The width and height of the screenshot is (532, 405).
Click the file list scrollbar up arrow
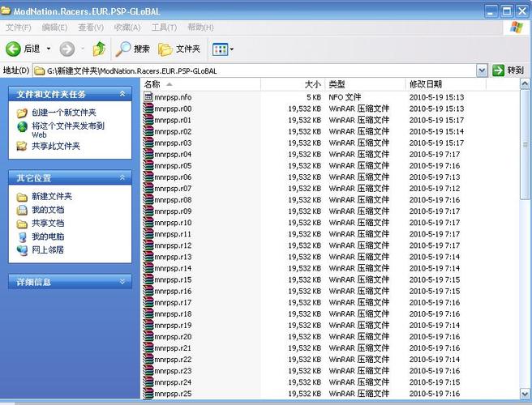(525, 83)
